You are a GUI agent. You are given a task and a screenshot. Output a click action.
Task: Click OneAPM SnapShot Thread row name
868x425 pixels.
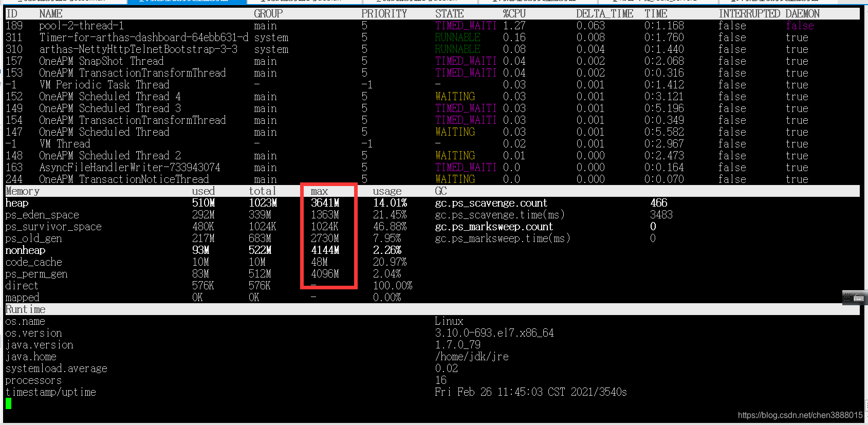coord(101,61)
